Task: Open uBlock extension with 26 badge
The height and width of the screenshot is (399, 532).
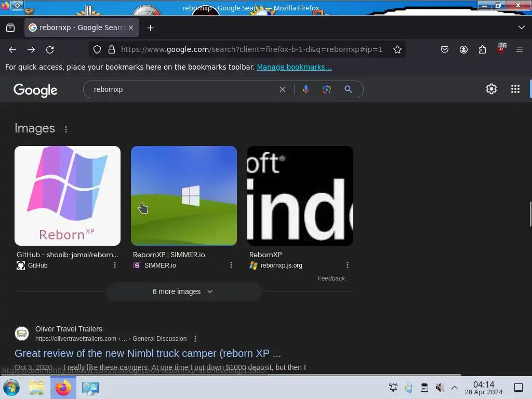Action: click(x=501, y=49)
